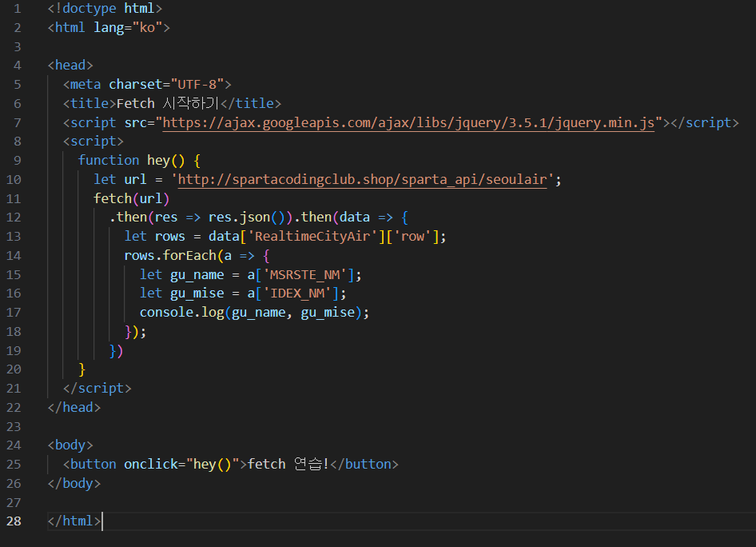The image size is (756, 547).
Task: Click the opening <head> tag
Action: (x=70, y=65)
